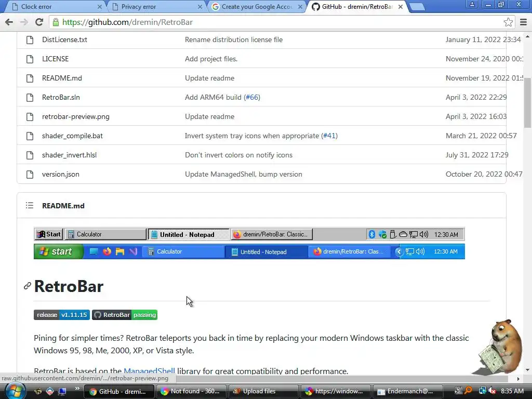Click the 8:35 AM taskbar clock
The width and height of the screenshot is (532, 399).
coord(512,391)
